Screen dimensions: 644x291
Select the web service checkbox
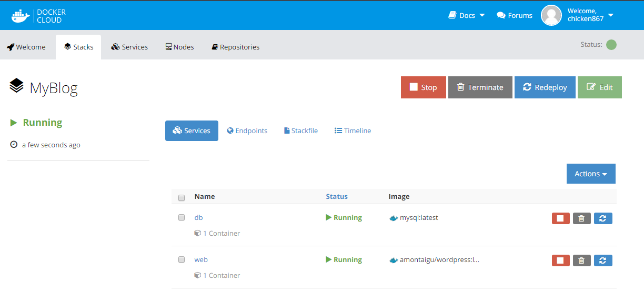[x=182, y=259]
